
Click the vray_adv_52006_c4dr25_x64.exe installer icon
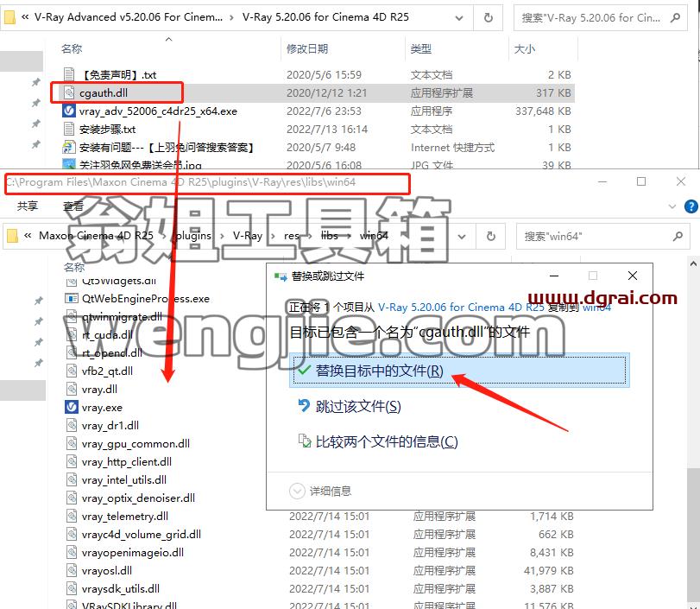(x=69, y=111)
